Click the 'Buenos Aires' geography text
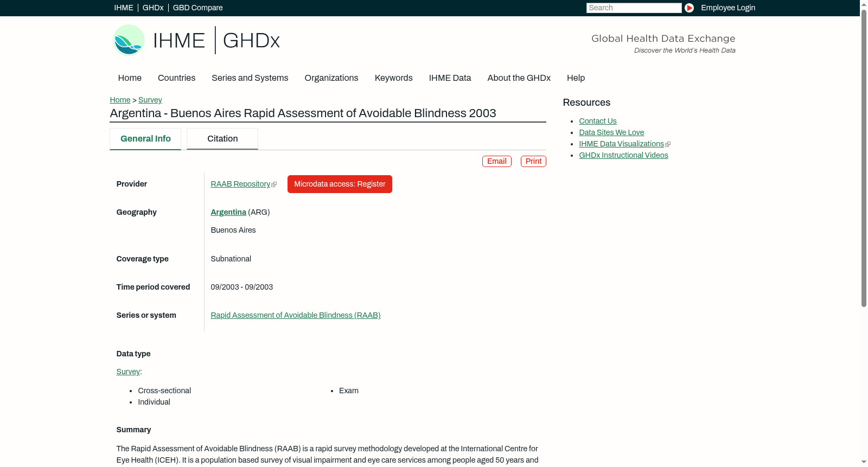The width and height of the screenshot is (868, 467). 233,230
